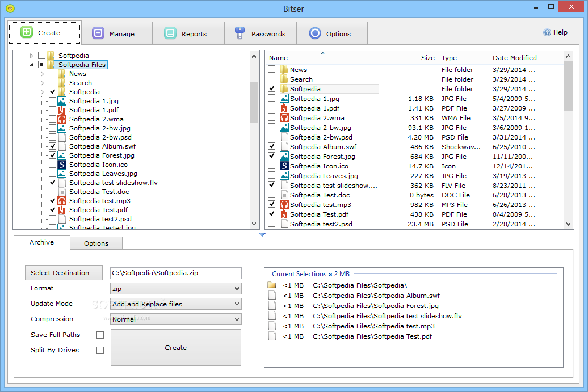Screen dimensions: 588x392
Task: Click folder icon in Current Selections list
Action: [x=272, y=285]
